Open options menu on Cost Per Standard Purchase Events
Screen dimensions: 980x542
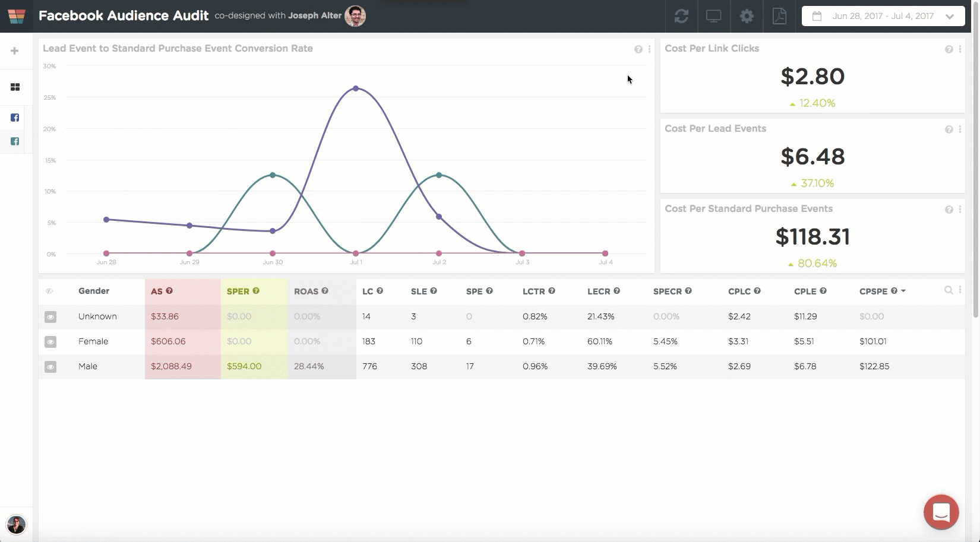coord(960,210)
